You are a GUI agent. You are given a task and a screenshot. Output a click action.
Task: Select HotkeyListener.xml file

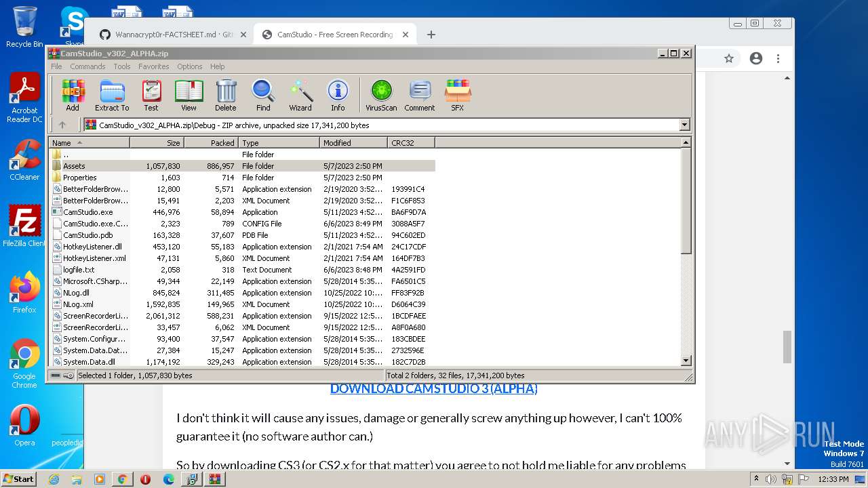coord(241,258)
